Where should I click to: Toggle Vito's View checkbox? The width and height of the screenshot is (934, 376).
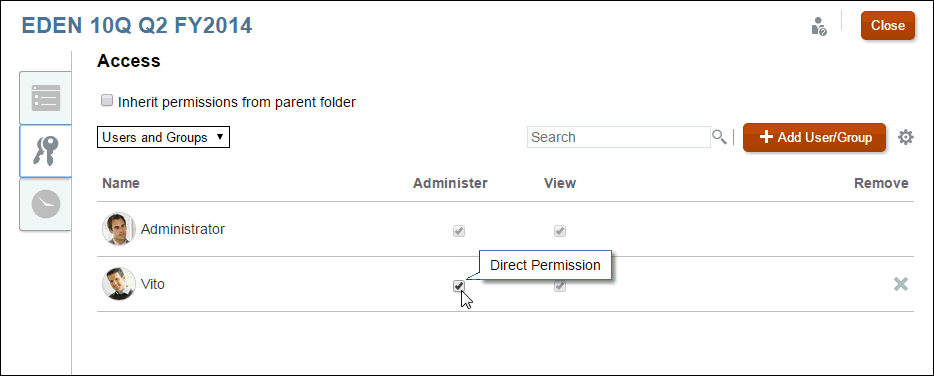pyautogui.click(x=560, y=286)
